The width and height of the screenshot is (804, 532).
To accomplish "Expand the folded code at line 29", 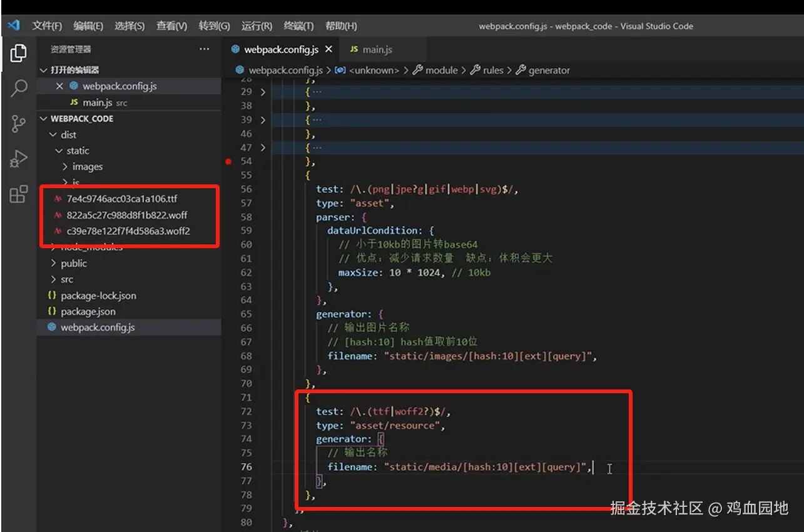I will click(263, 92).
